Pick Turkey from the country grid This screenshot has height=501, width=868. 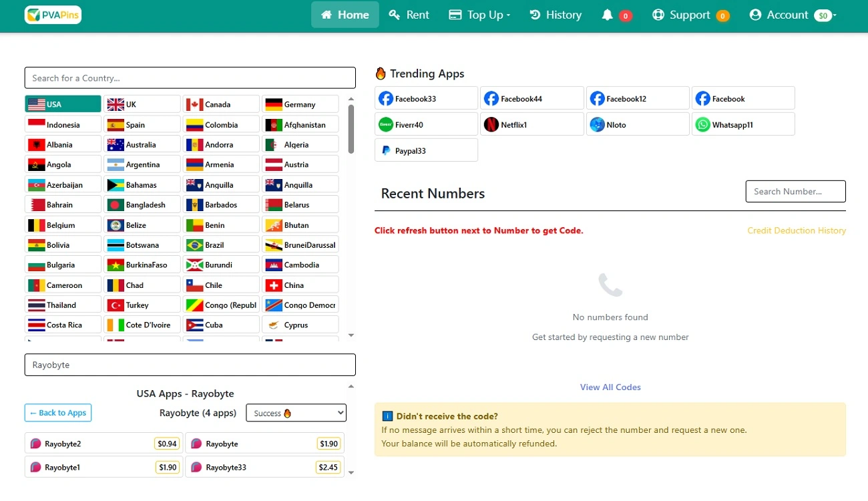pyautogui.click(x=142, y=305)
